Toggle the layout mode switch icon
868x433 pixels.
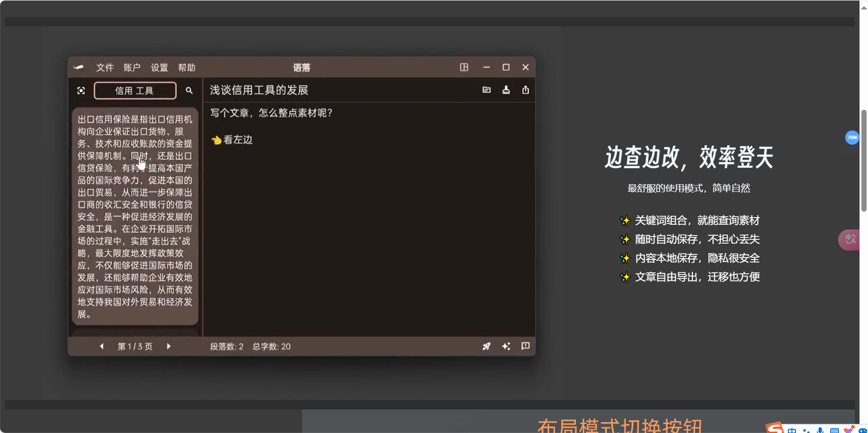pyautogui.click(x=464, y=67)
